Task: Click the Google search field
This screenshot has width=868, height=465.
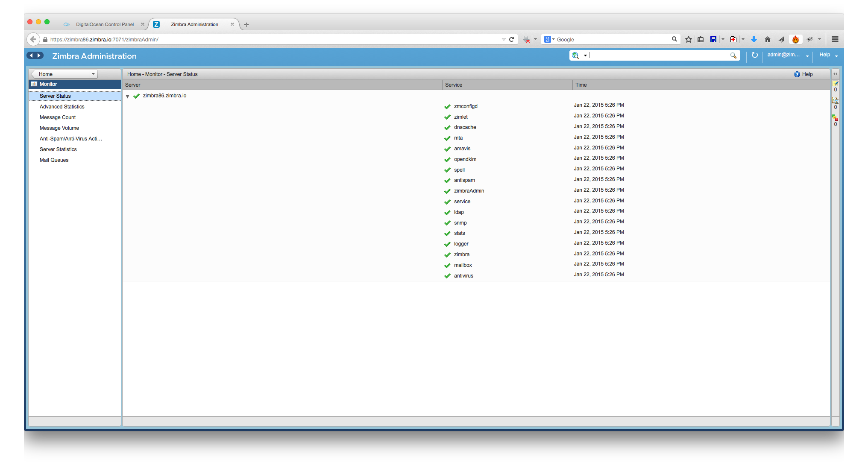Action: click(613, 39)
